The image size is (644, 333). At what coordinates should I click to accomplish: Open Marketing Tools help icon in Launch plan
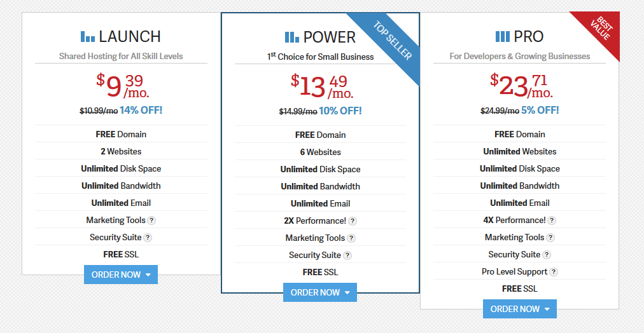pyautogui.click(x=151, y=221)
